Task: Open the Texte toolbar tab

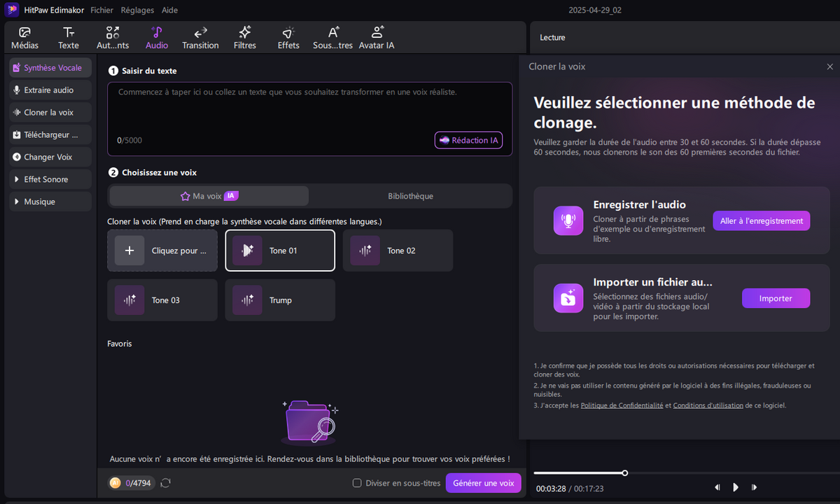Action: [69, 38]
